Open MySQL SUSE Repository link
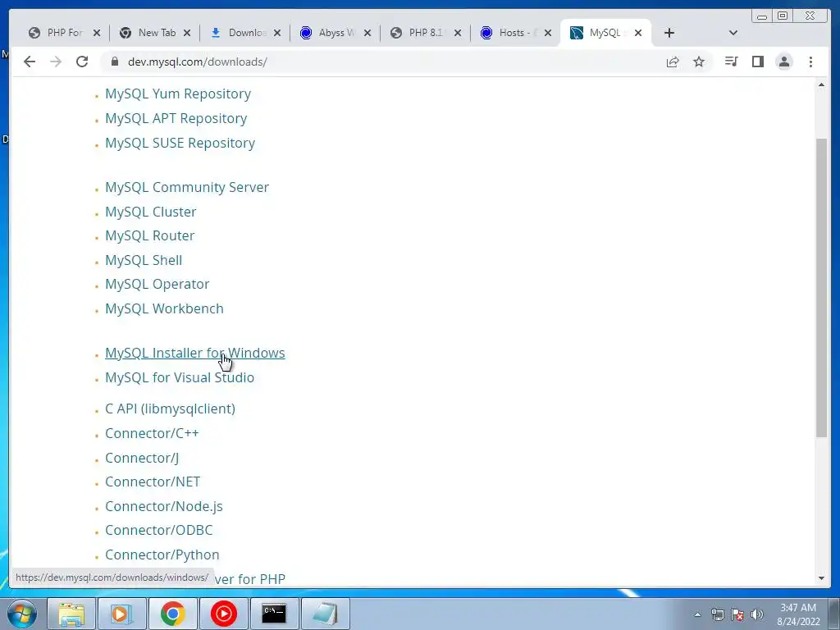The image size is (840, 630). coord(180,143)
